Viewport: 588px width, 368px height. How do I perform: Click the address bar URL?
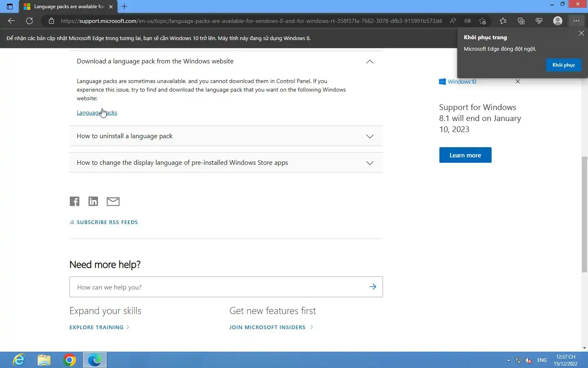[251, 21]
